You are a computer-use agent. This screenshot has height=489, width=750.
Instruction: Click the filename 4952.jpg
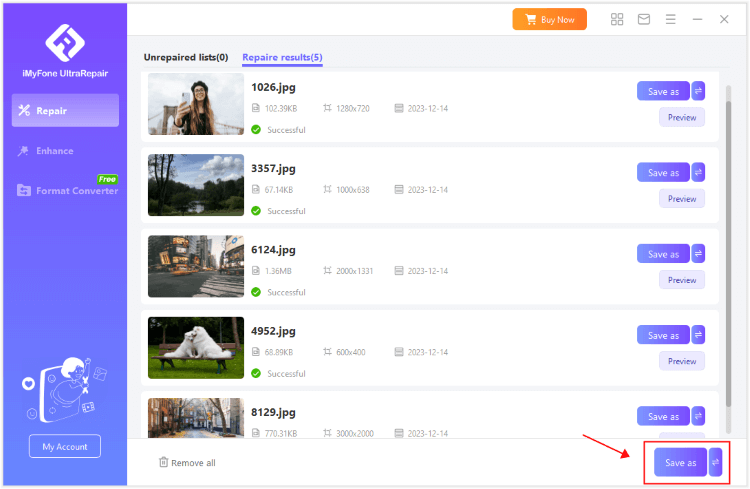point(274,331)
